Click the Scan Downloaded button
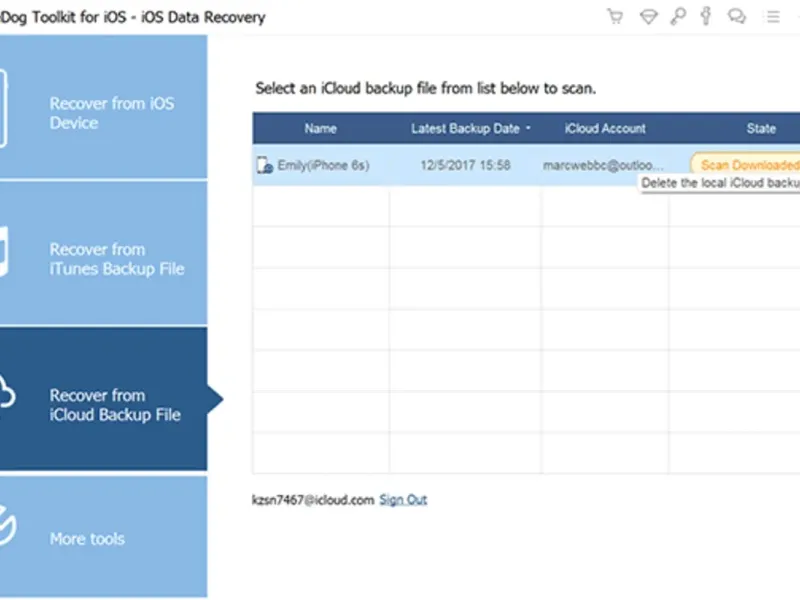800x600 pixels. (748, 165)
